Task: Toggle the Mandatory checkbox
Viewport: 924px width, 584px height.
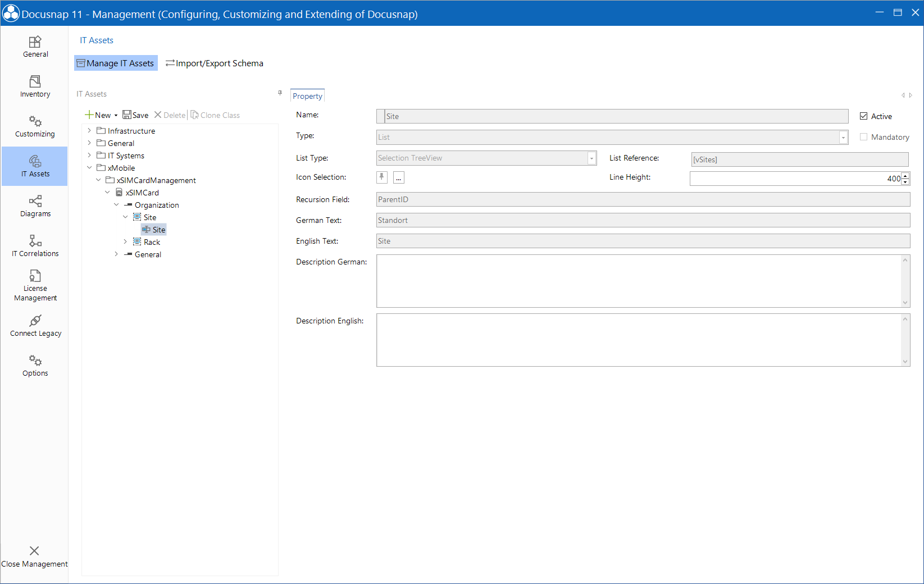Action: pyautogui.click(x=863, y=137)
